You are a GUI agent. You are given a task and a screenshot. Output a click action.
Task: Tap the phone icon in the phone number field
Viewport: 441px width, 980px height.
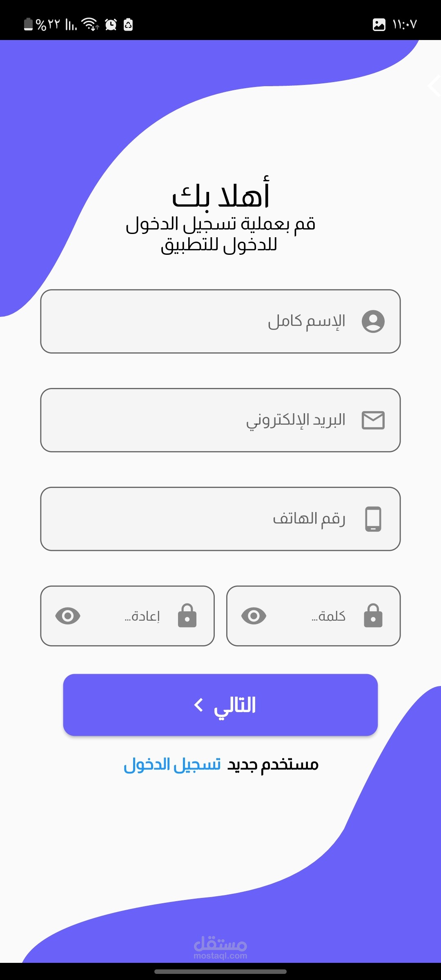373,519
